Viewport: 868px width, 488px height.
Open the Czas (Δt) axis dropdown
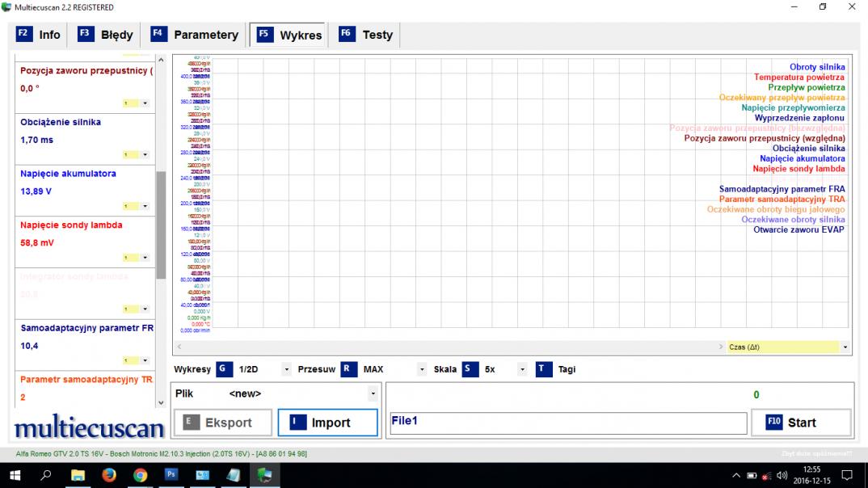pyautogui.click(x=845, y=347)
